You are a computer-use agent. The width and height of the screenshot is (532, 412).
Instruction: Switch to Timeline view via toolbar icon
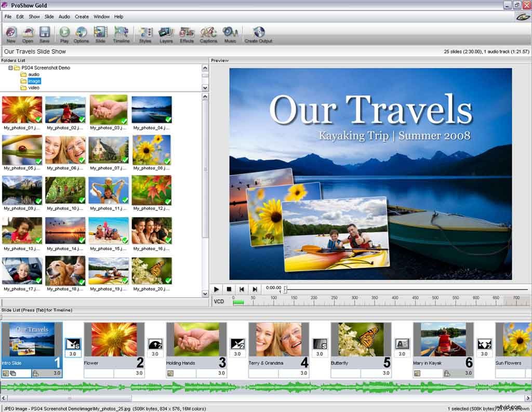pos(121,34)
